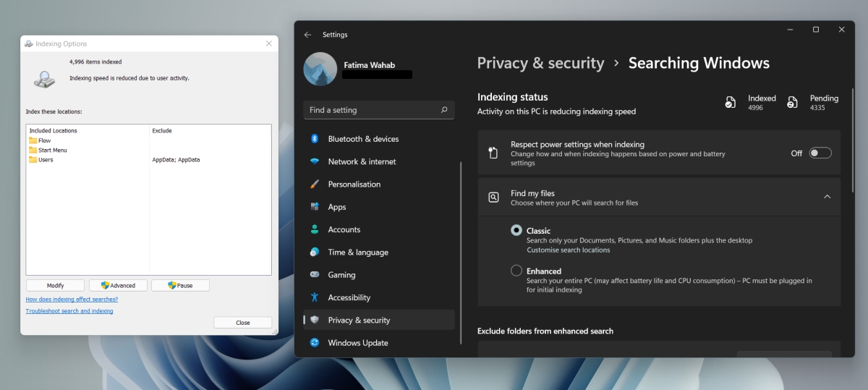Click the Included Locations column header
Image resolution: width=868 pixels, height=390 pixels.
pos(53,131)
